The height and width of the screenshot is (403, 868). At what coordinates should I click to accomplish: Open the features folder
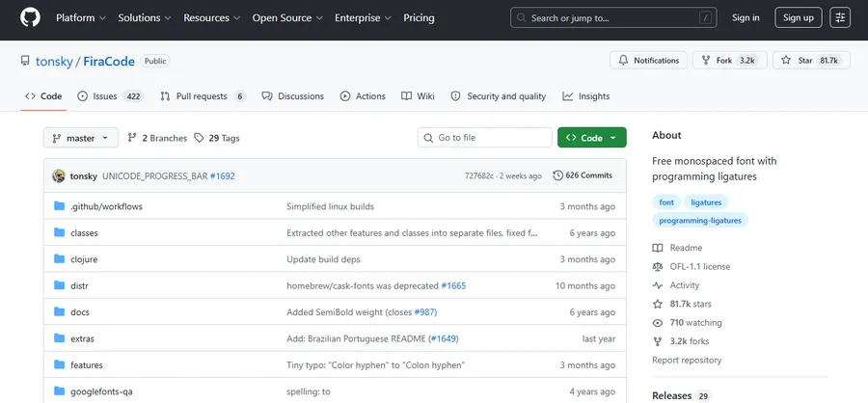point(87,365)
